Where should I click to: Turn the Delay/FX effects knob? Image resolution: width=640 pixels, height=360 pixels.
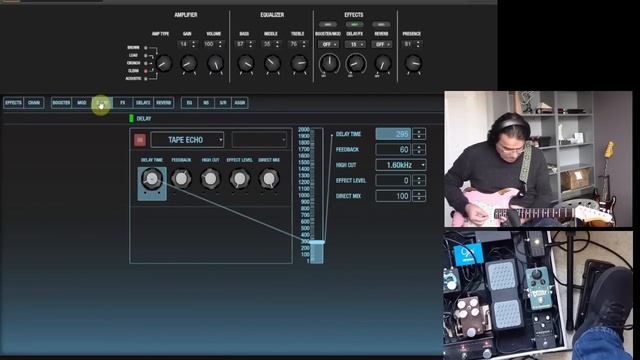(356, 64)
